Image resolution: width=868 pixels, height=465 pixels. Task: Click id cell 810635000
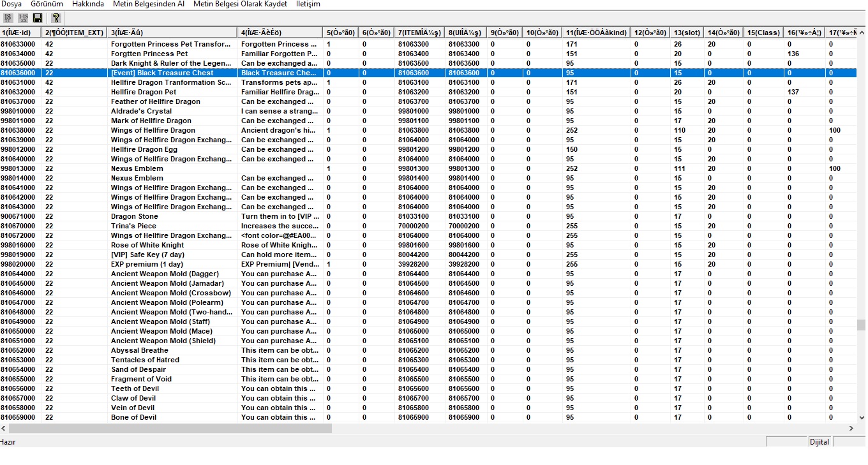click(18, 63)
